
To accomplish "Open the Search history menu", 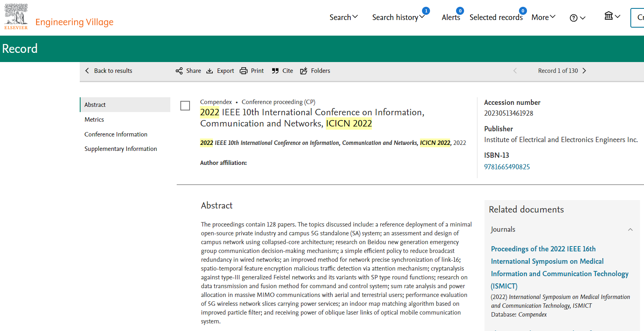I will [x=398, y=17].
